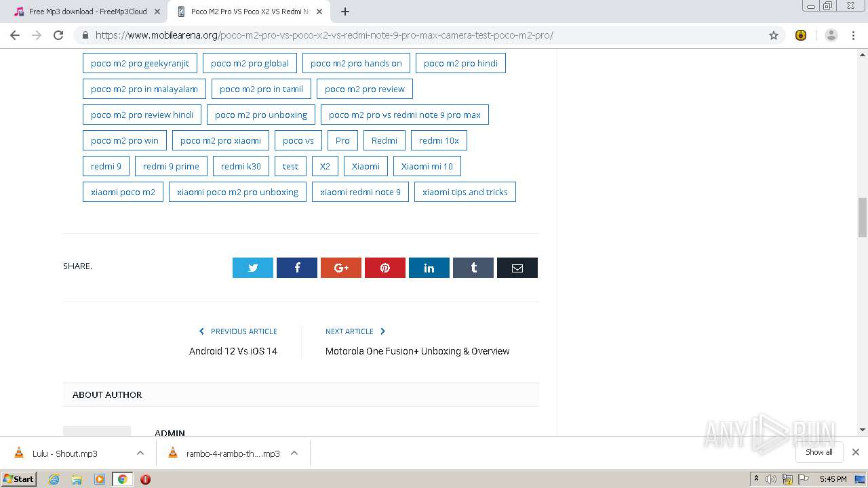Select tag poco m2 pro hands on

pos(356,63)
